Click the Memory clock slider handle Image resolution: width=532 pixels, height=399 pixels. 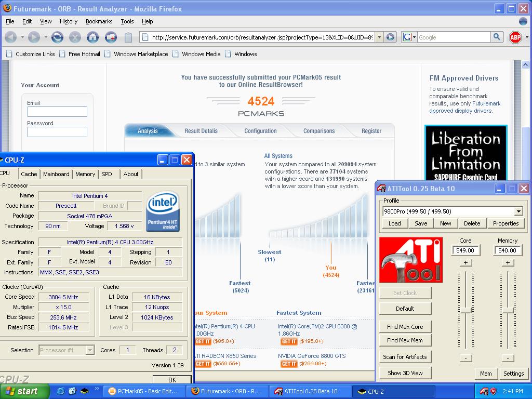[508, 310]
